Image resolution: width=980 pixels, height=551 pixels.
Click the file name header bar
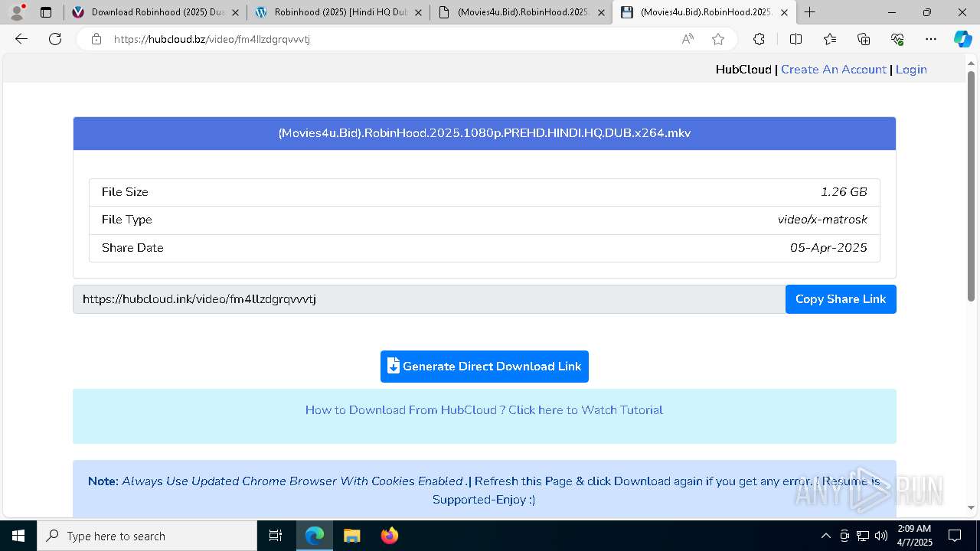tap(485, 133)
